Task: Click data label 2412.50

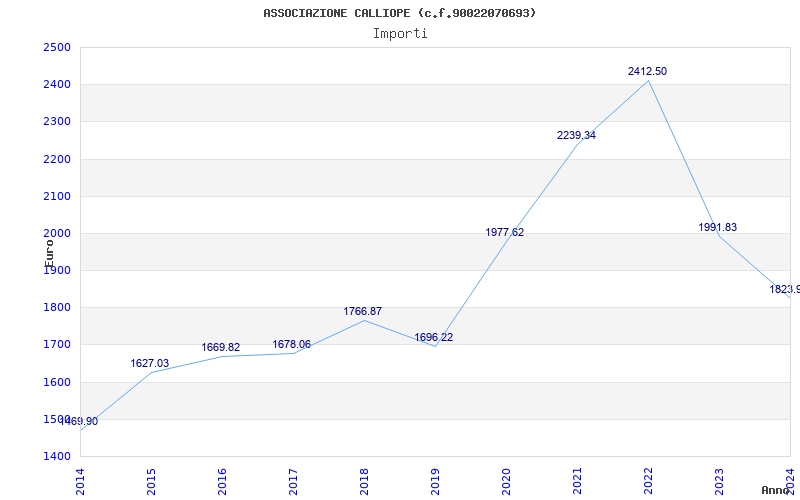Action: pos(647,71)
